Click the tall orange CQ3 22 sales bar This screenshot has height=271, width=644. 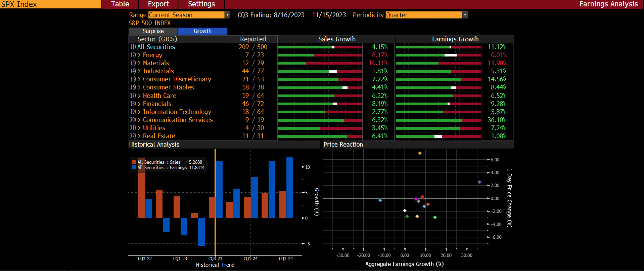[142, 188]
